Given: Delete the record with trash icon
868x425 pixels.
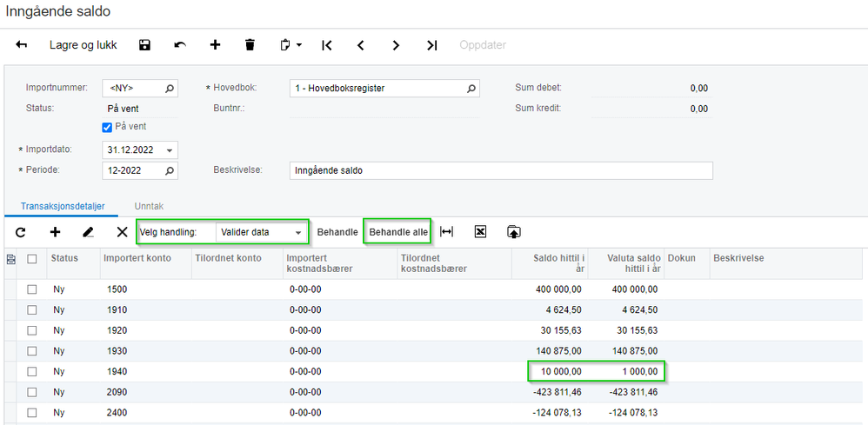Looking at the screenshot, I should coord(250,45).
